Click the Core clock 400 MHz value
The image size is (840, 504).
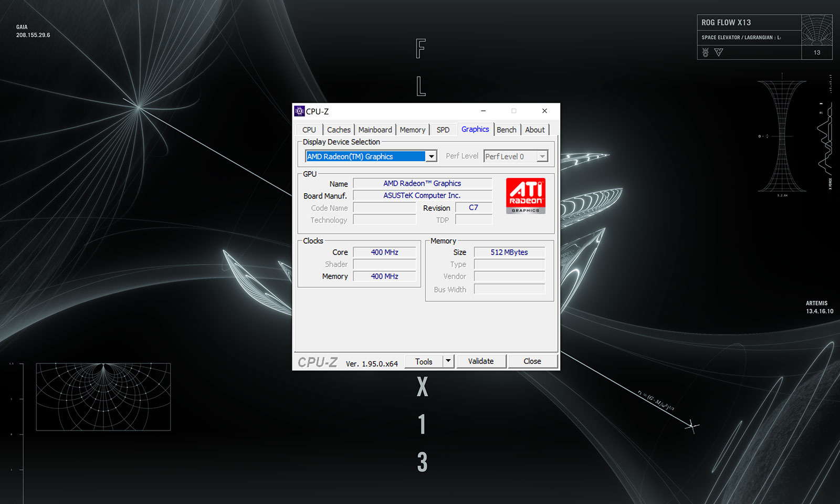pyautogui.click(x=385, y=252)
